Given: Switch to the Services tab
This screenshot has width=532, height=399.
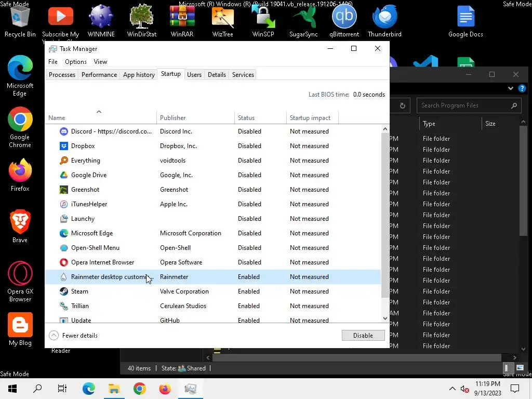Looking at the screenshot, I should pyautogui.click(x=243, y=75).
